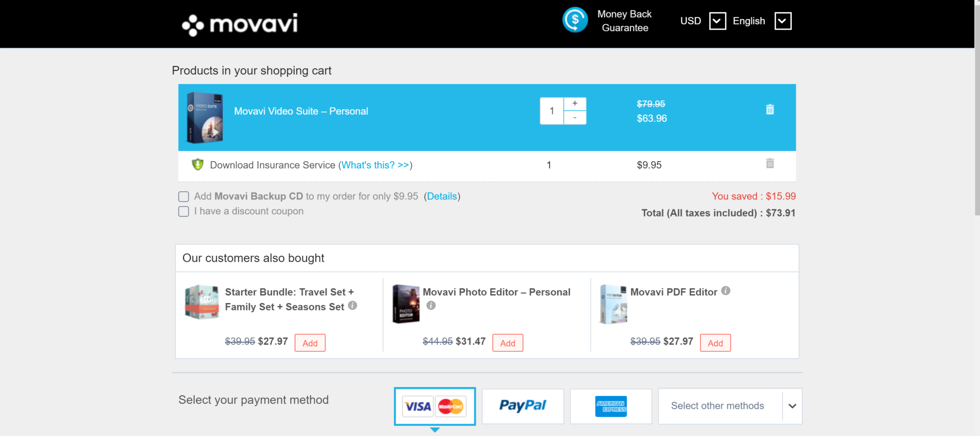980x436 pixels.
Task: Show info for Movavi Photo Editor
Action: click(431, 305)
